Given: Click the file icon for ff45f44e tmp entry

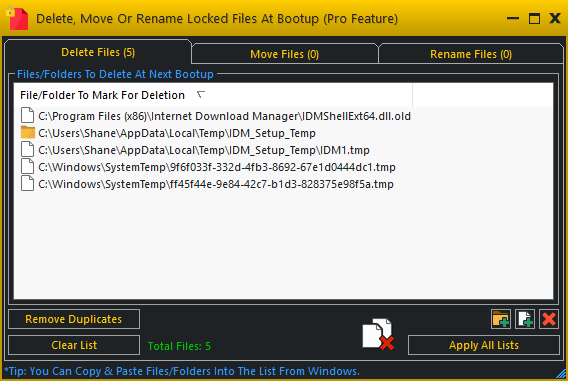Looking at the screenshot, I should 28,184.
